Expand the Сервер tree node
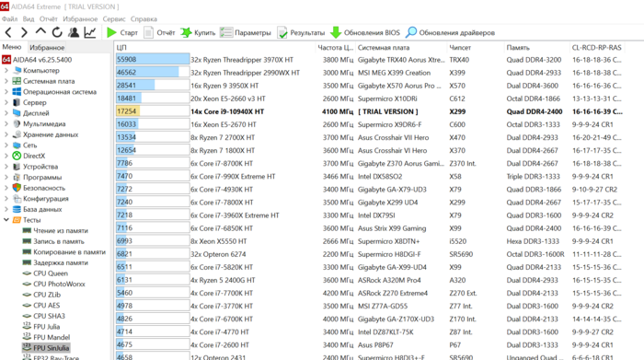This screenshot has width=644, height=360. pyautogui.click(x=6, y=102)
